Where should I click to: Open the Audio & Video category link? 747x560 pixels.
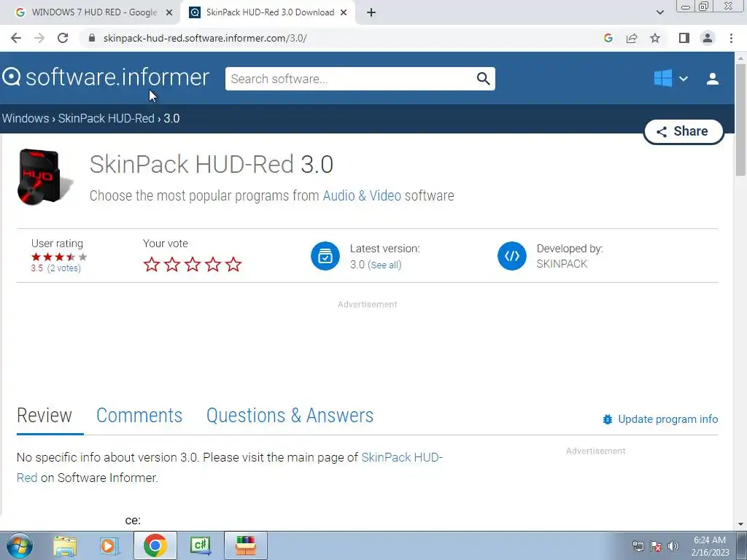(362, 195)
